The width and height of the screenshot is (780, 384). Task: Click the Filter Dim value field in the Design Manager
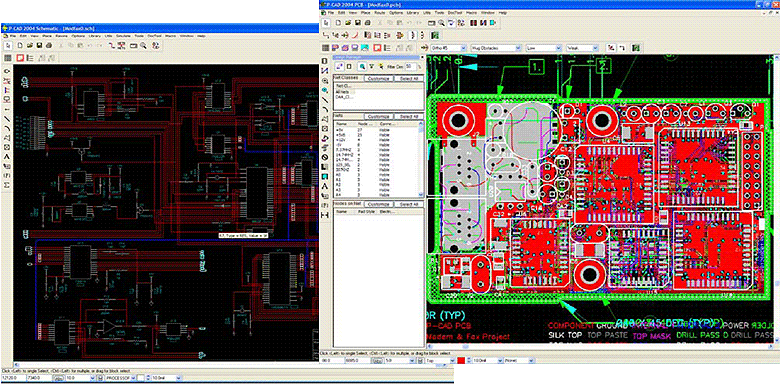(x=411, y=66)
